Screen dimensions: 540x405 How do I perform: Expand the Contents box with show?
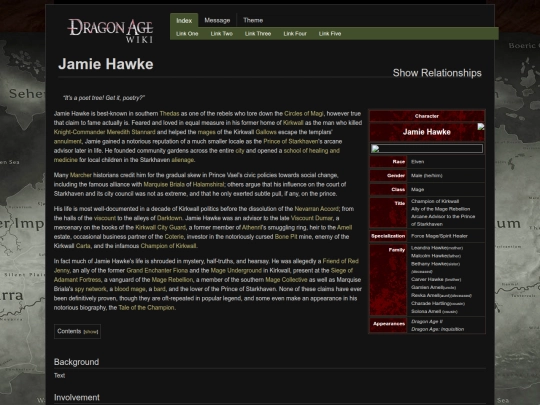pos(91,332)
